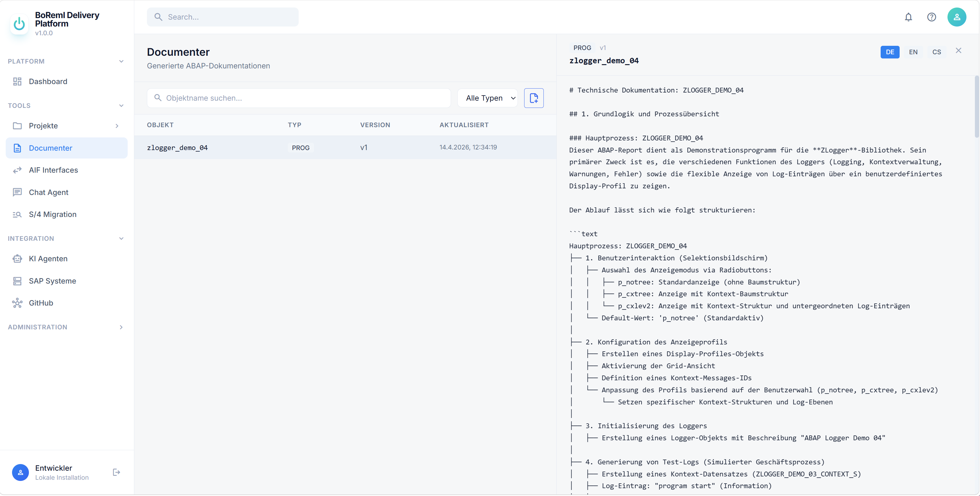Open GitHub integration page

[x=67, y=303]
